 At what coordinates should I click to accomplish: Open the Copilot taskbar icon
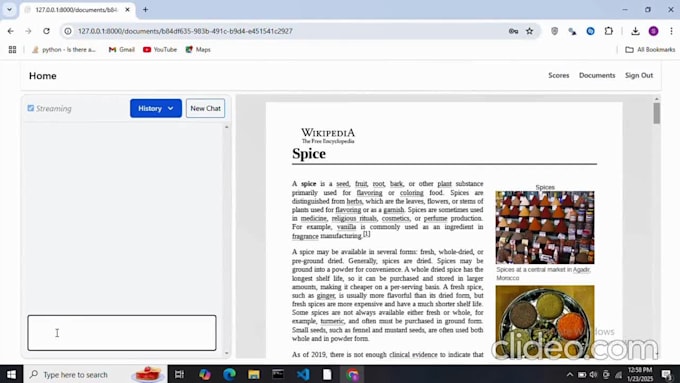(205, 374)
